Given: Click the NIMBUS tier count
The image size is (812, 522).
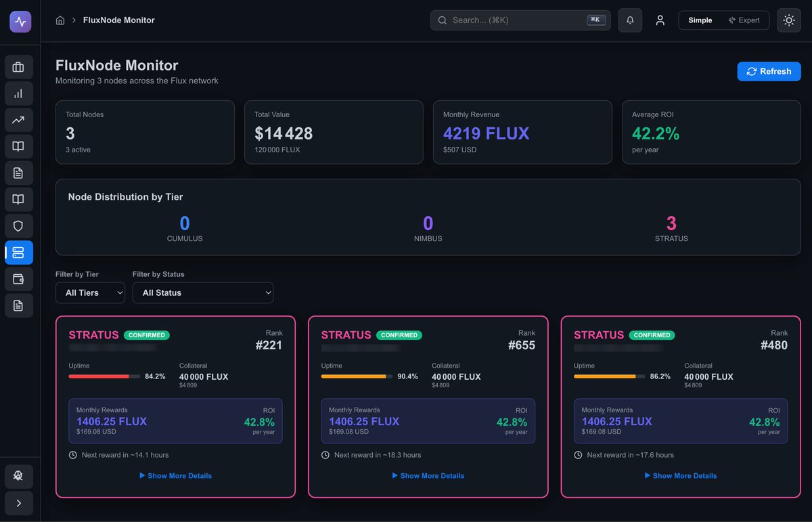Looking at the screenshot, I should (x=428, y=223).
